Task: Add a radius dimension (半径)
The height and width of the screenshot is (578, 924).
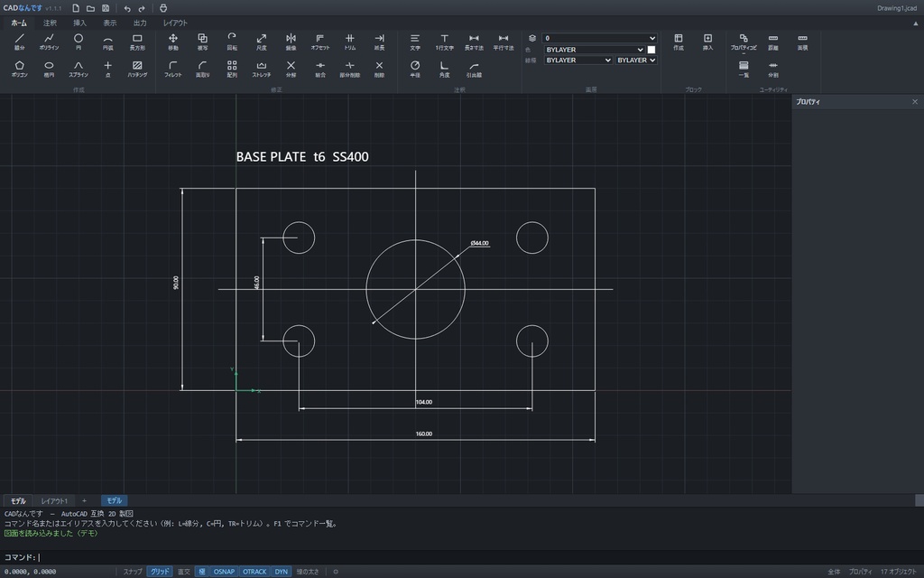Action: click(415, 69)
